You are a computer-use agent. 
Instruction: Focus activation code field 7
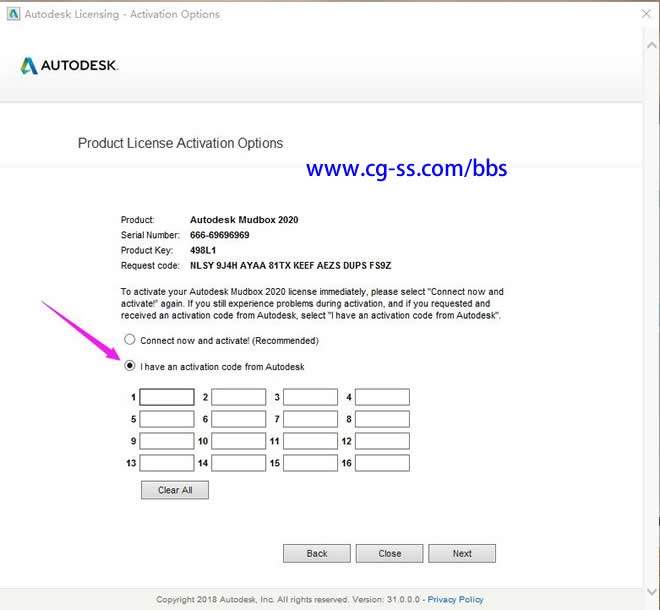coord(310,419)
